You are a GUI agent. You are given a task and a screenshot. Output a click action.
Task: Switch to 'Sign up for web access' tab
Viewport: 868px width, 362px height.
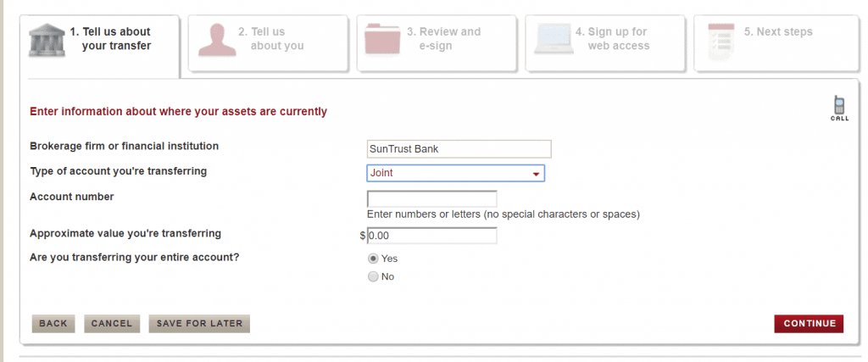point(605,43)
